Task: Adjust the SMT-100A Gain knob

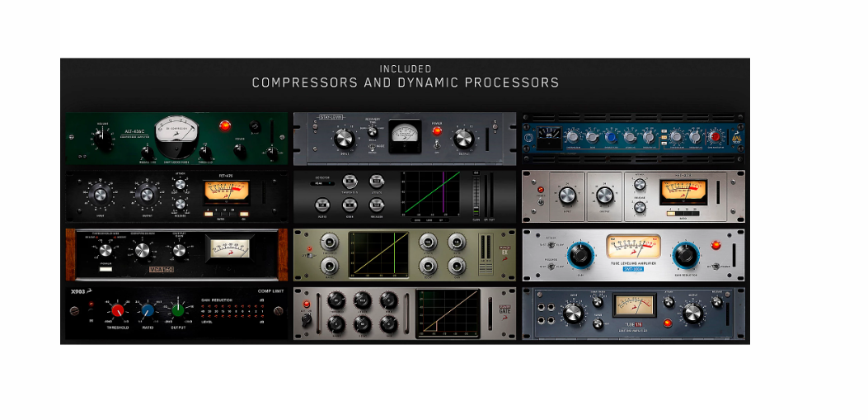Action: click(x=580, y=255)
